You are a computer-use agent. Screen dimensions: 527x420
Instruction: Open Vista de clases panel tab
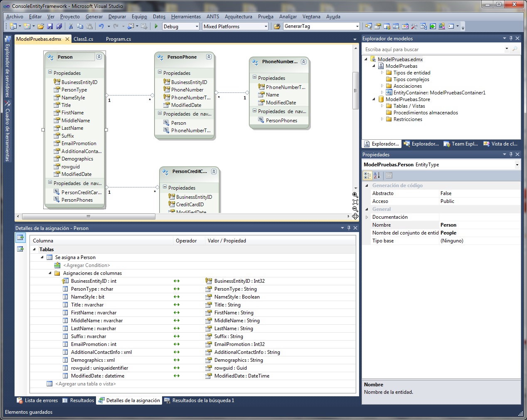[500, 144]
